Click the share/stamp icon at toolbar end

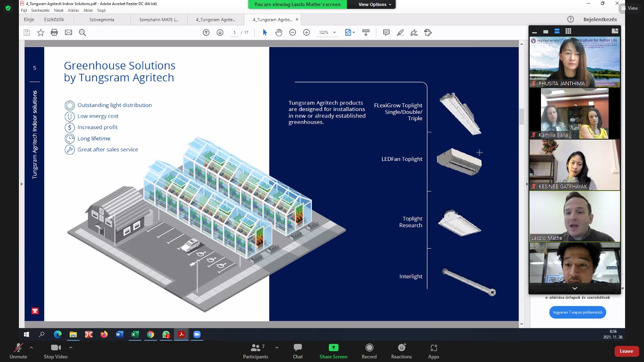[x=428, y=33]
